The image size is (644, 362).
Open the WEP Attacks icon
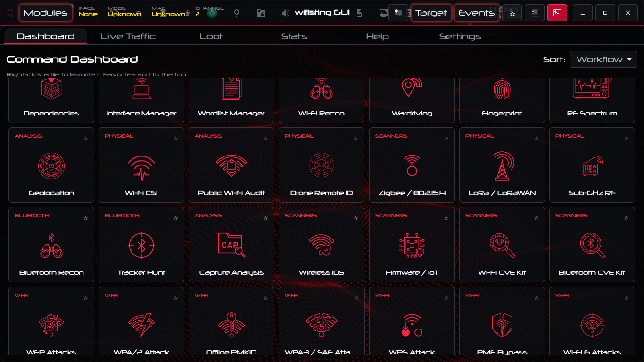point(51,325)
